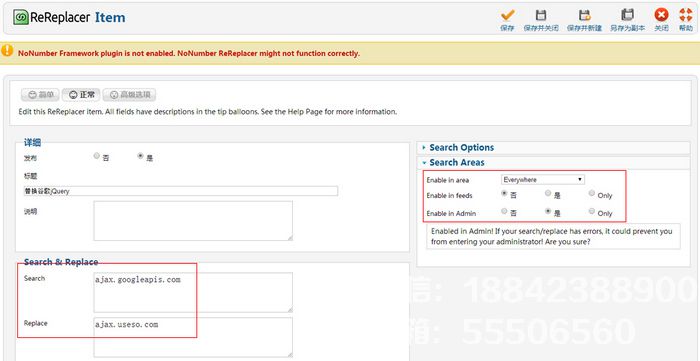
Task: Click the 'Enabled in Admin!' warning text
Action: pos(552,237)
